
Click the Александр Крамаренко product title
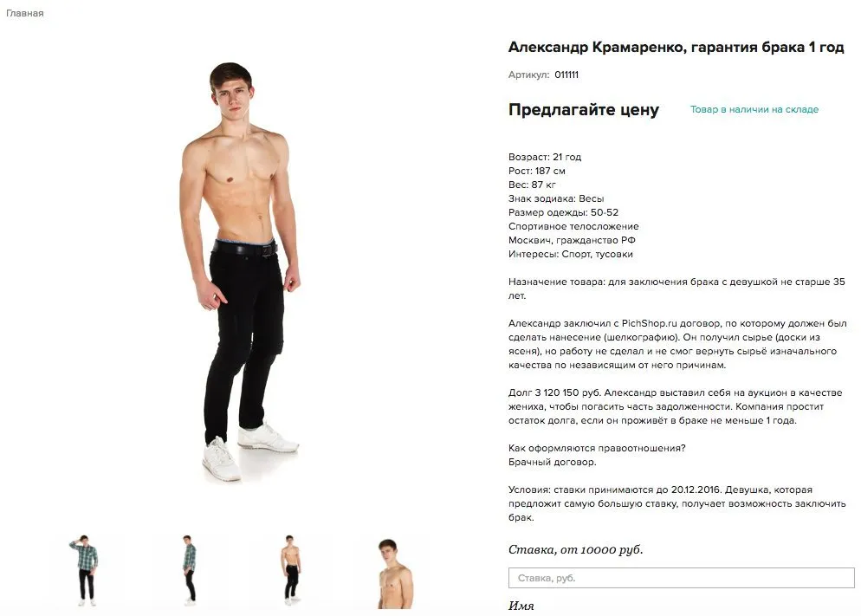point(676,47)
